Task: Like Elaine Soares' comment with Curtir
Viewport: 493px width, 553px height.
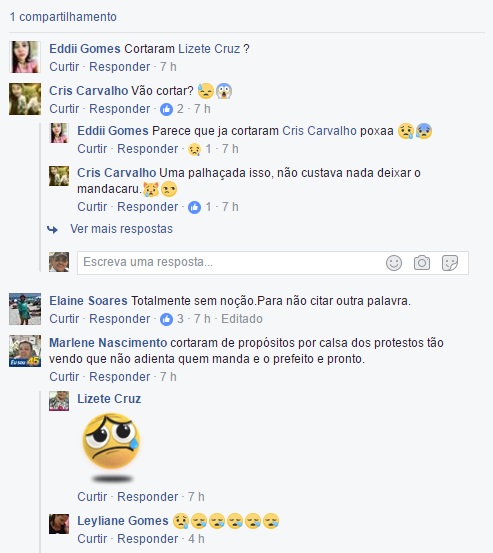Action: [x=64, y=319]
